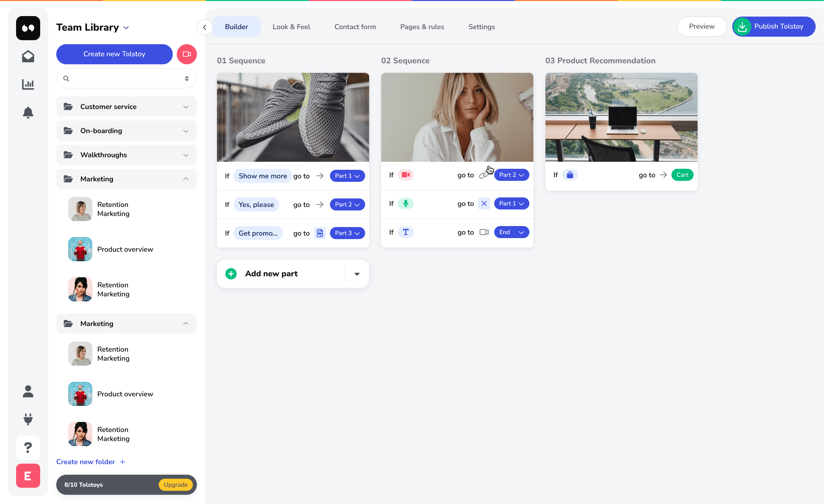824x504 pixels.
Task: Collapse the Walkthroughs folder
Action: (185, 155)
